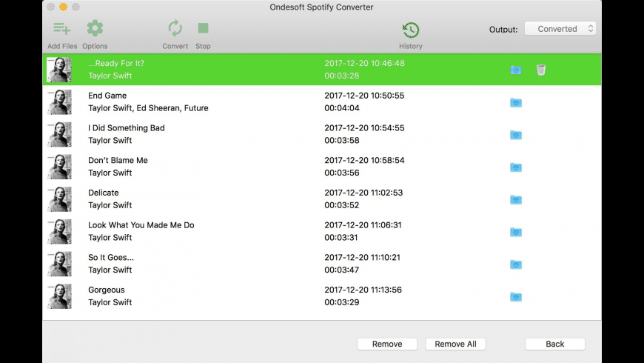Open the History clock icon

point(411,30)
